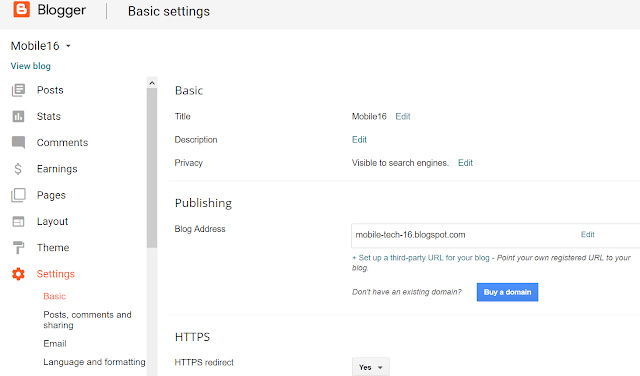Click the mobile-tech-16.blogspot.com address field
640x376 pixels.
coord(496,235)
